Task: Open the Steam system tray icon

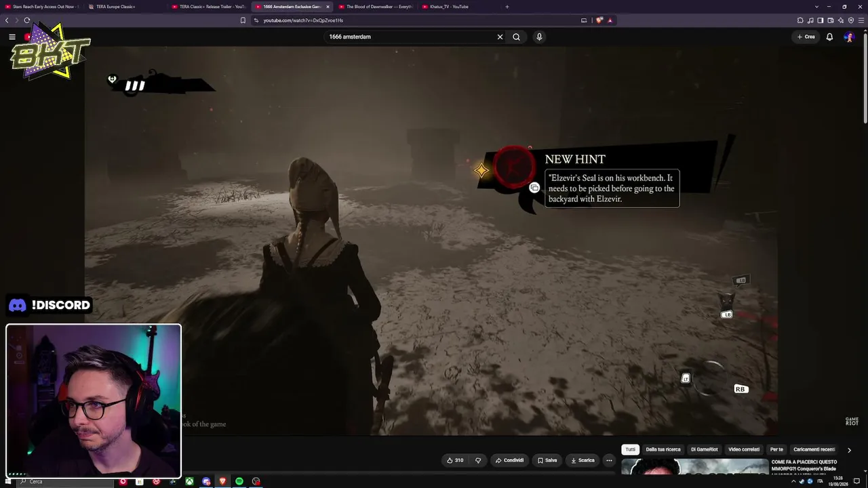Action: click(802, 481)
